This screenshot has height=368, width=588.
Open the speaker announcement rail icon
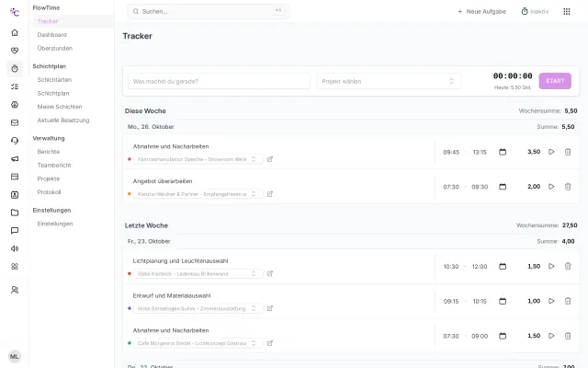point(15,248)
